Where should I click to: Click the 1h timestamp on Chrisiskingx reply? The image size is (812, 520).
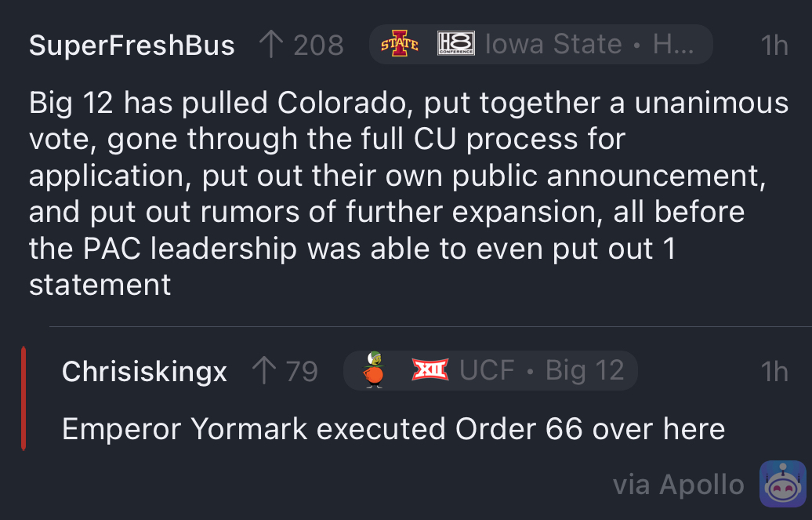coord(774,371)
